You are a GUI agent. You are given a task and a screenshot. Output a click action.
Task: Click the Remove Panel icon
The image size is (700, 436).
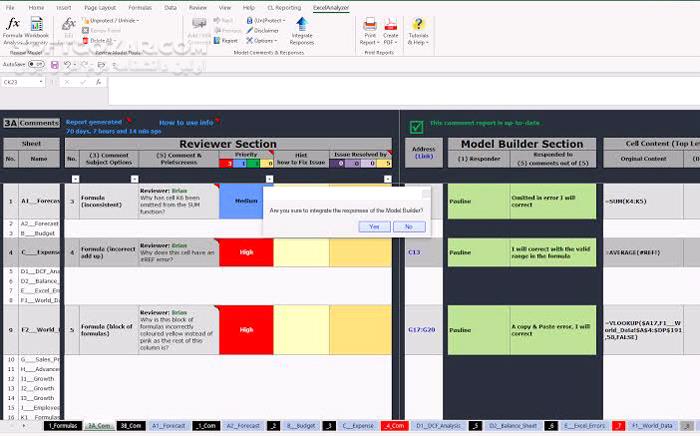click(x=86, y=30)
